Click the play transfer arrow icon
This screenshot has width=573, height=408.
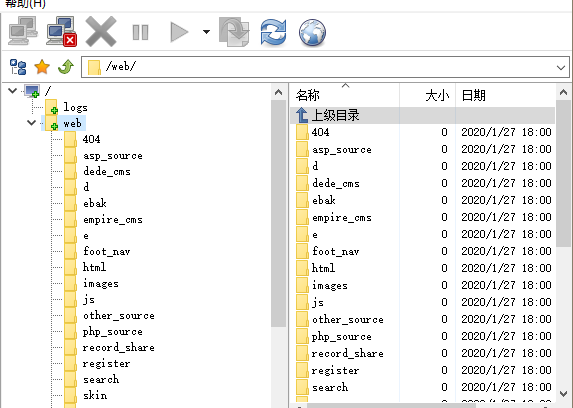[x=179, y=32]
